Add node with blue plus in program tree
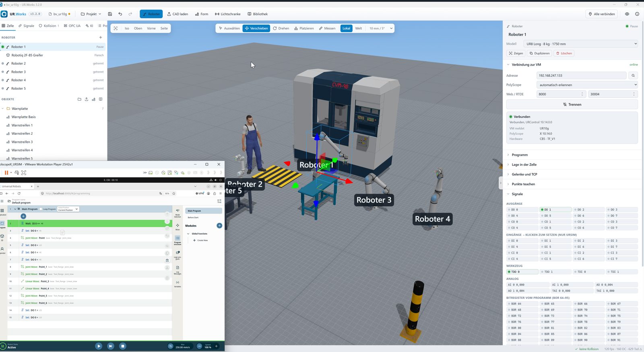 coord(23,216)
